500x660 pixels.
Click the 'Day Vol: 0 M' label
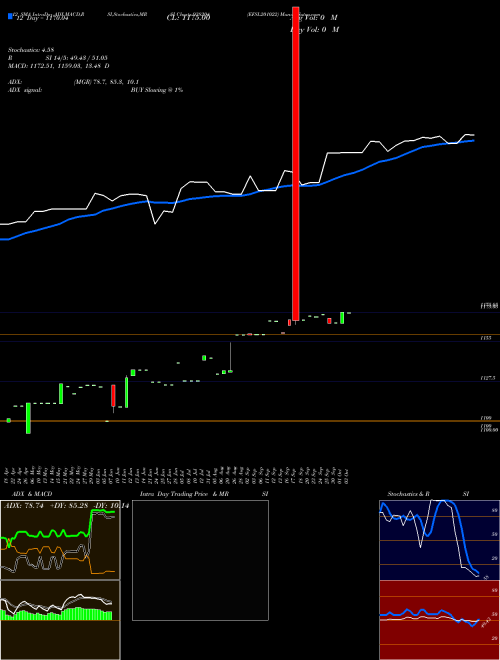[x=315, y=29]
